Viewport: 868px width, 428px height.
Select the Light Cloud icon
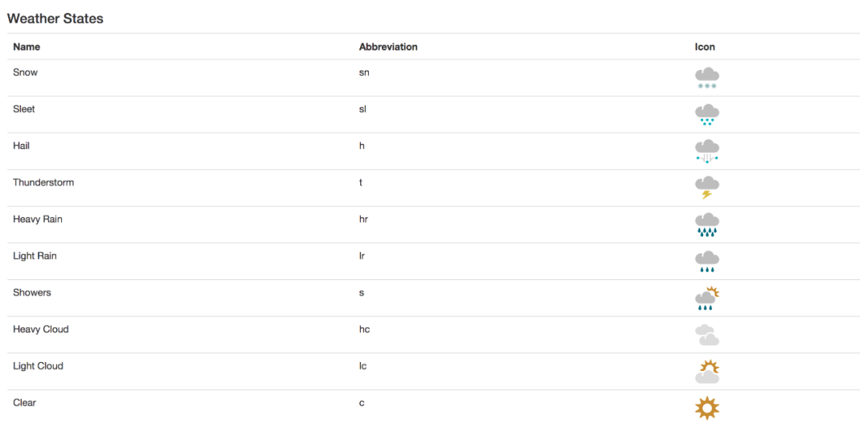point(707,372)
